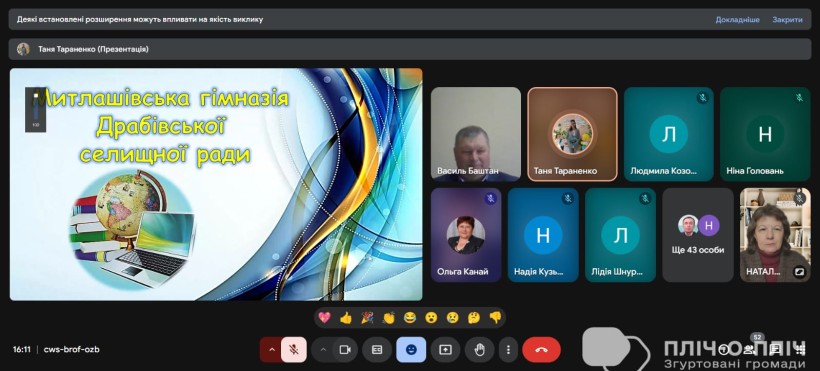Click the volume level slider on the slide

[36, 109]
